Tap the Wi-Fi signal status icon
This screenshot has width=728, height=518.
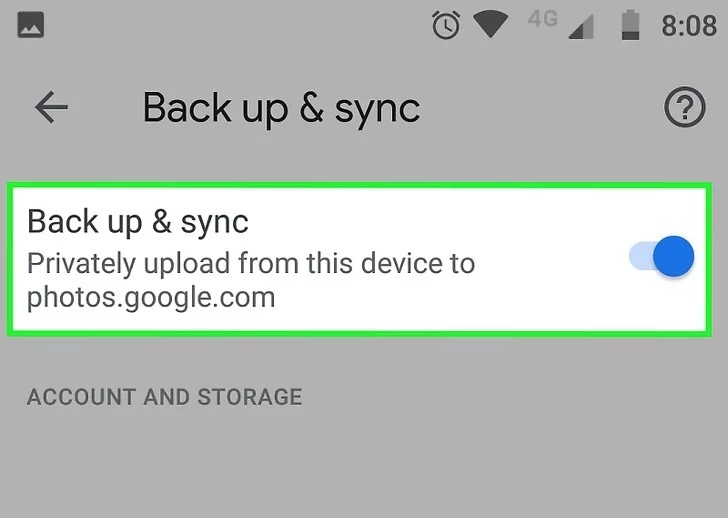490,25
